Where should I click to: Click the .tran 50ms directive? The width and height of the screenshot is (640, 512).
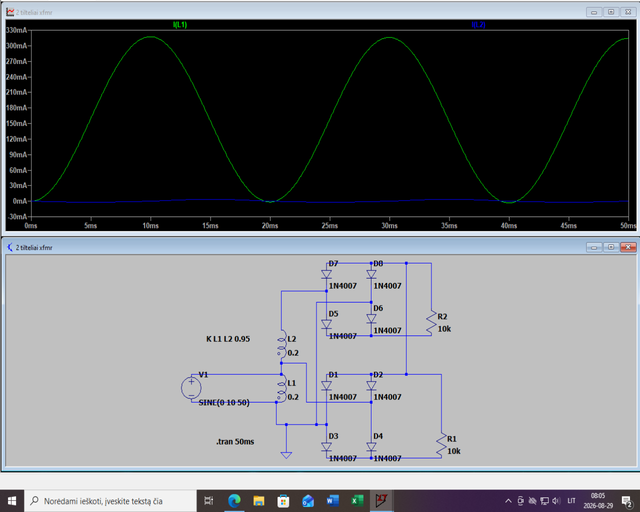(235, 441)
